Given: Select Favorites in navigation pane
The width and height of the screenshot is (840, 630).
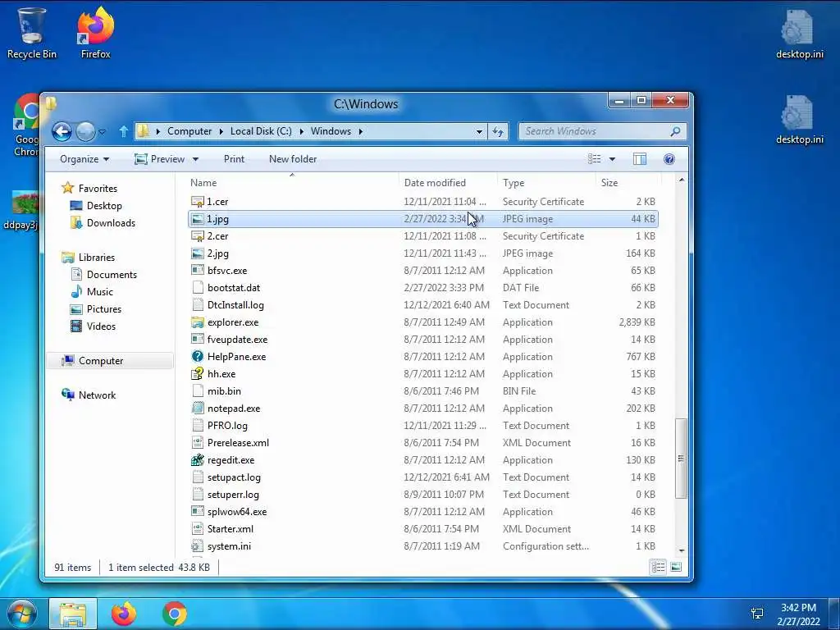Looking at the screenshot, I should coord(98,189).
